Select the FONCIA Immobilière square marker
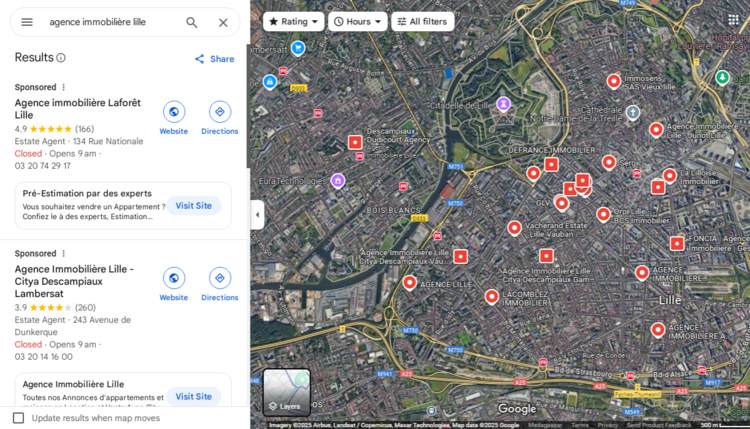This screenshot has width=750, height=429. pyautogui.click(x=677, y=243)
